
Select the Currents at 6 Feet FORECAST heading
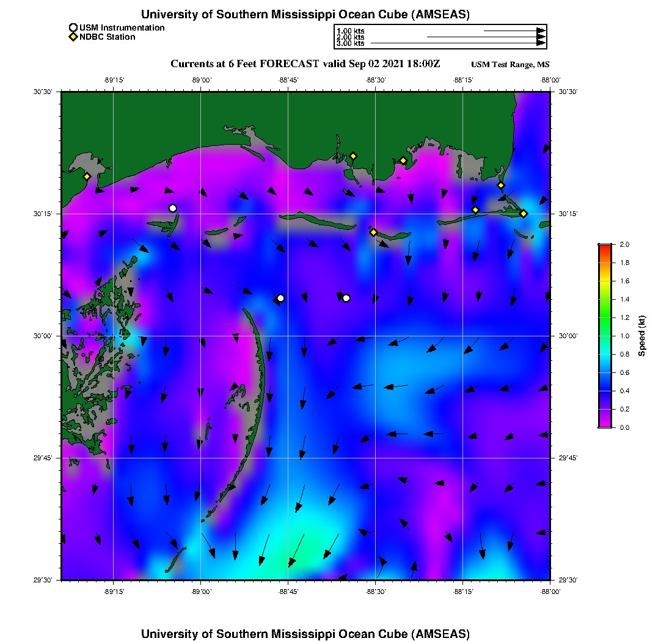point(305,64)
